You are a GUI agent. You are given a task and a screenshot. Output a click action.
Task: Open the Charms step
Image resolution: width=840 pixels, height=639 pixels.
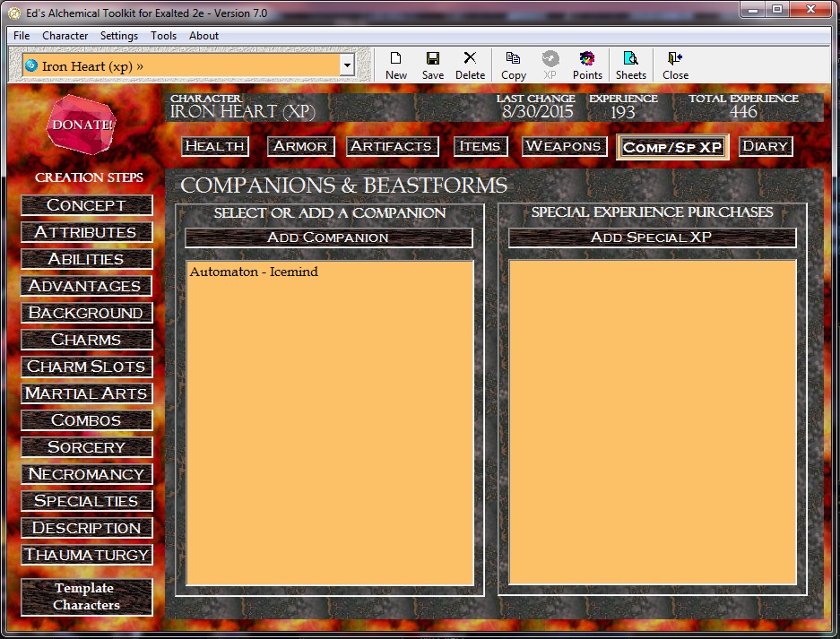coord(86,340)
